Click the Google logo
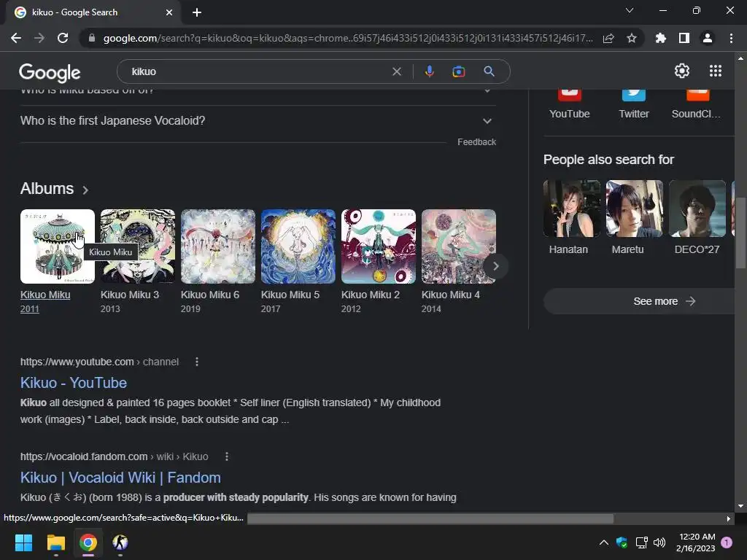Image resolution: width=747 pixels, height=560 pixels. coord(50,72)
